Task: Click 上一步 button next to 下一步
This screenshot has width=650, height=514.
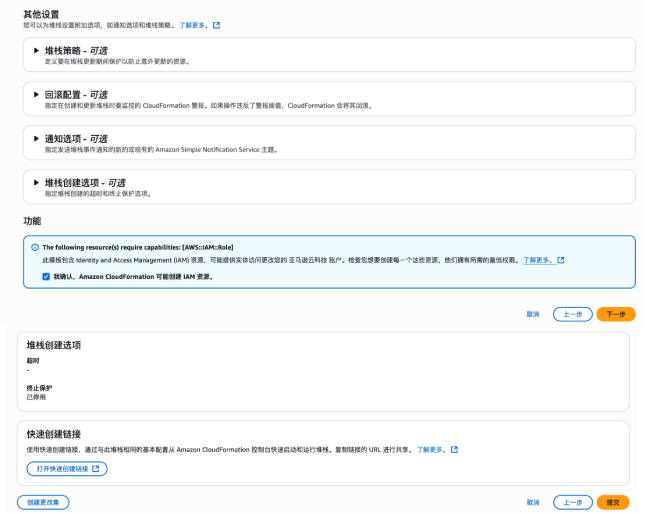Action: click(x=572, y=314)
